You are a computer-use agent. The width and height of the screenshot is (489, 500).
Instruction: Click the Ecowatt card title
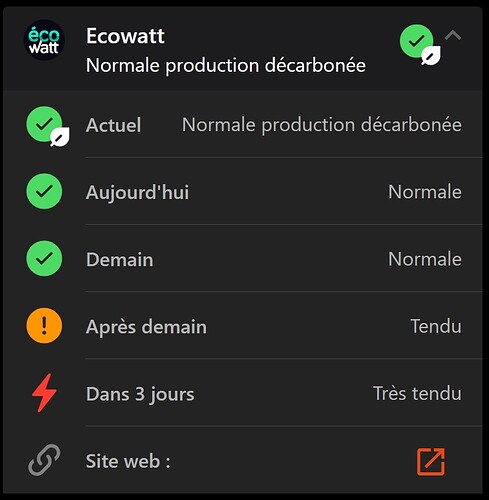[125, 36]
